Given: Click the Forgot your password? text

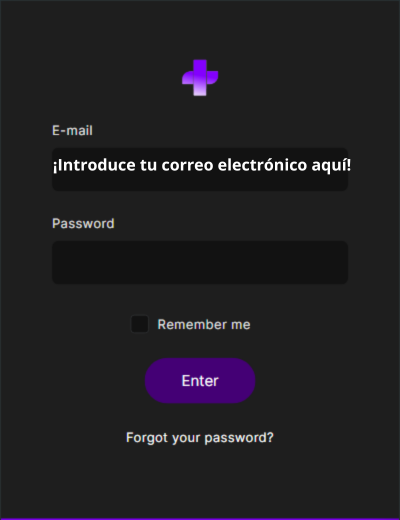Looking at the screenshot, I should point(200,438).
